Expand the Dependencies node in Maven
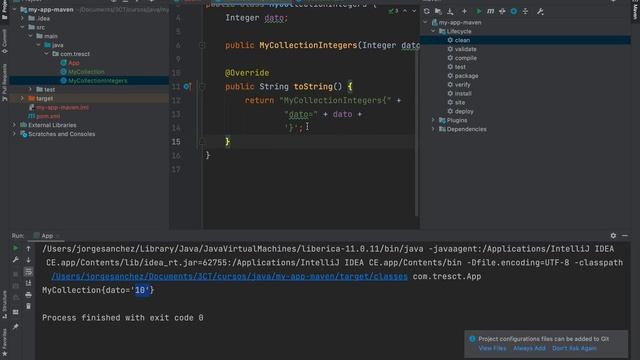This screenshot has height=360, width=640. coord(433,129)
